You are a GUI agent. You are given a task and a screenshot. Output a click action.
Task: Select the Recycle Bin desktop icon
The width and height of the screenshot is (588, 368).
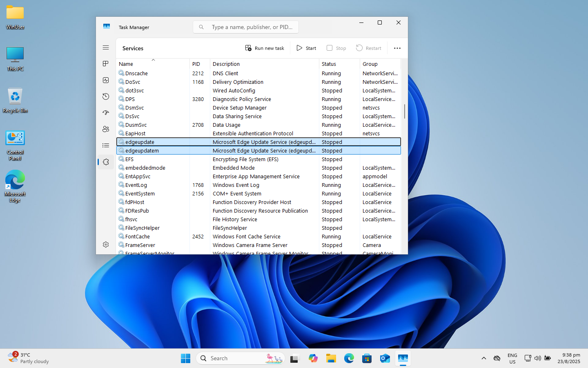pyautogui.click(x=15, y=101)
